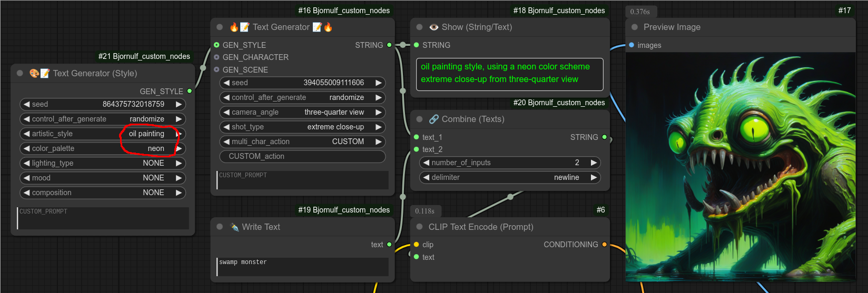This screenshot has width=868, height=293.
Task: Click the fire icon in Text Generator title
Action: [234, 27]
